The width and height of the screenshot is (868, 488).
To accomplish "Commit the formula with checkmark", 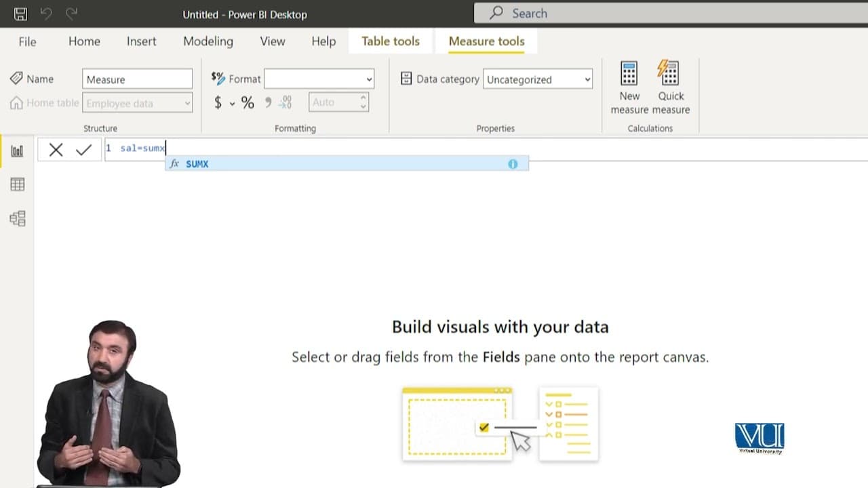I will coord(83,150).
